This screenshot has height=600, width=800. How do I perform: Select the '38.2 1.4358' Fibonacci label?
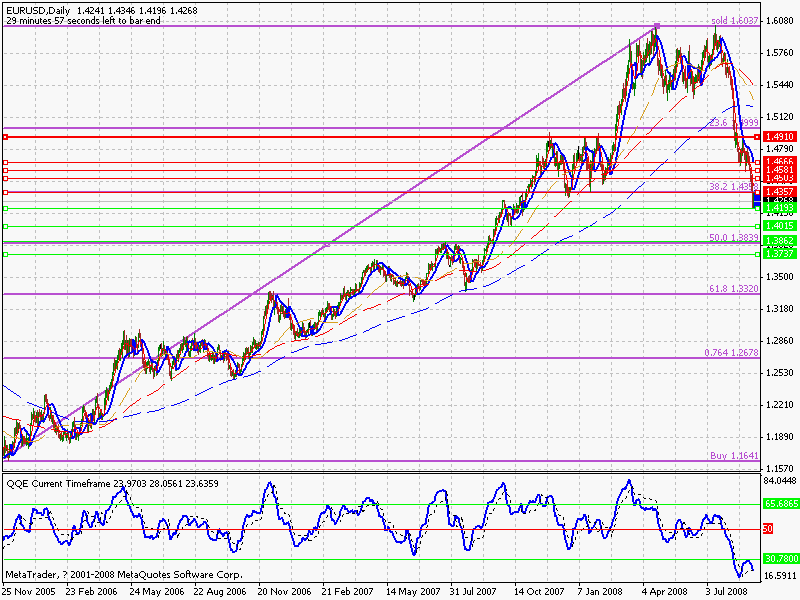click(x=734, y=187)
